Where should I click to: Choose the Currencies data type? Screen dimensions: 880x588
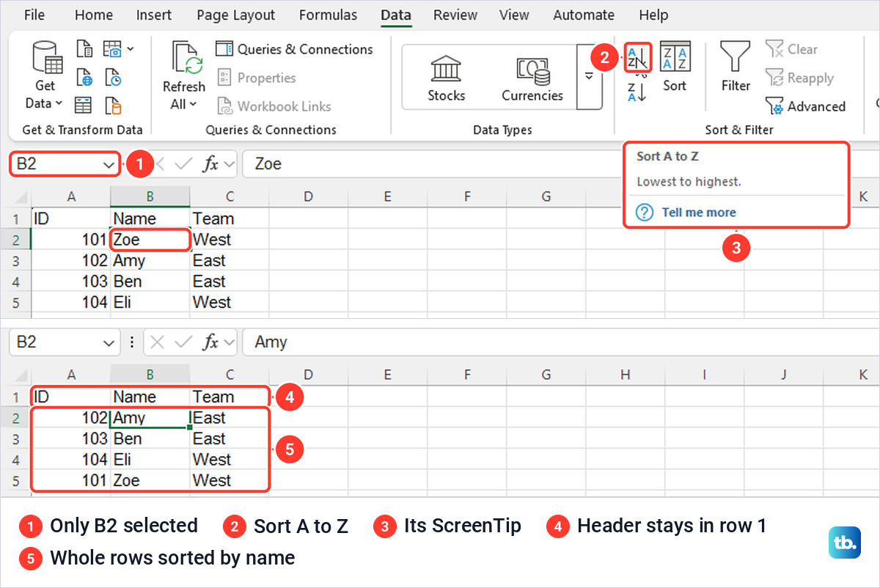[x=532, y=78]
